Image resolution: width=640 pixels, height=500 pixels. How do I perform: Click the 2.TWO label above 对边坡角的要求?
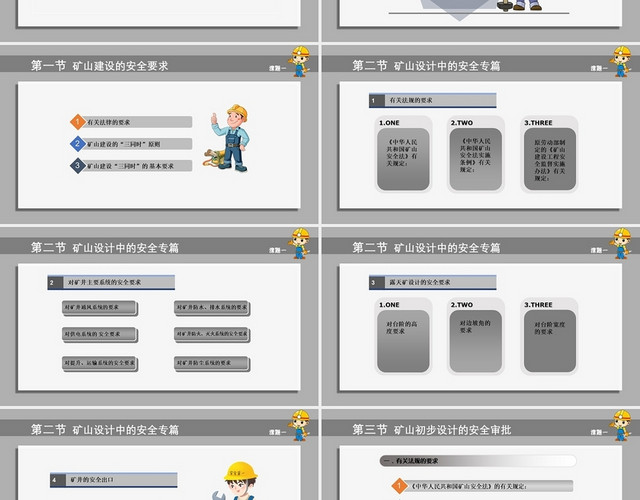[462, 304]
